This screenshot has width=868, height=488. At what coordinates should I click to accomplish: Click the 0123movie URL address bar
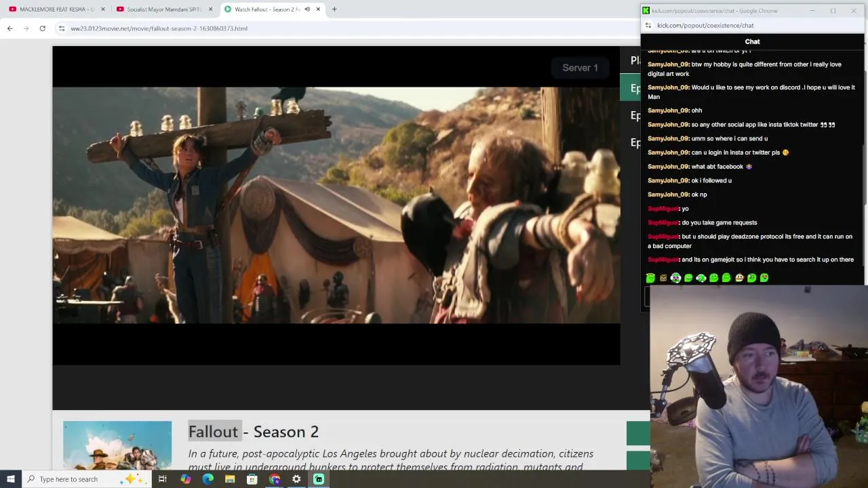(159, 28)
